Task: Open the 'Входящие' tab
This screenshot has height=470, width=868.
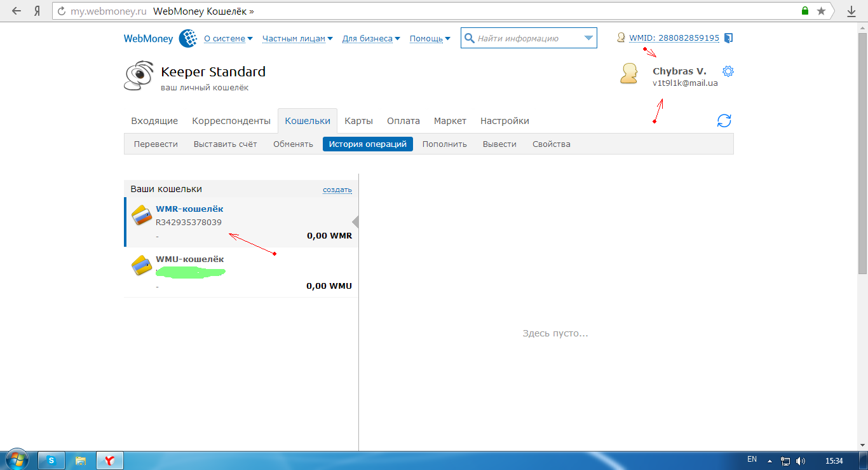Action: [x=154, y=121]
